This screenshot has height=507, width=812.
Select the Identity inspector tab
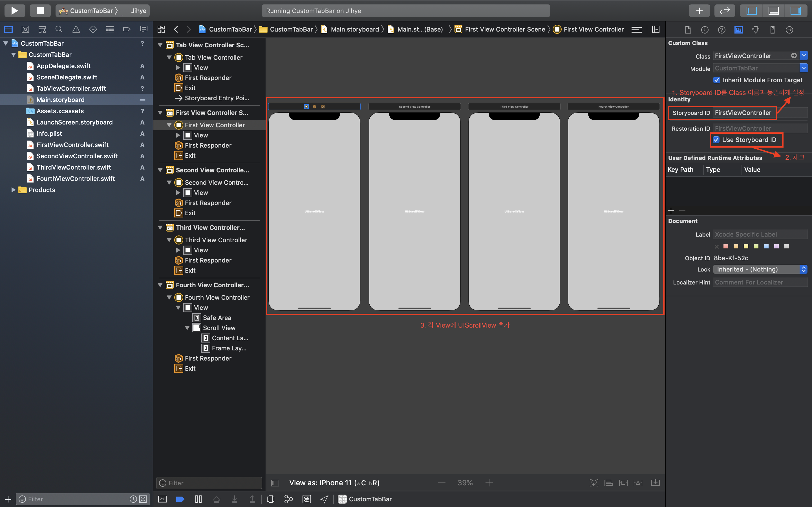click(738, 30)
